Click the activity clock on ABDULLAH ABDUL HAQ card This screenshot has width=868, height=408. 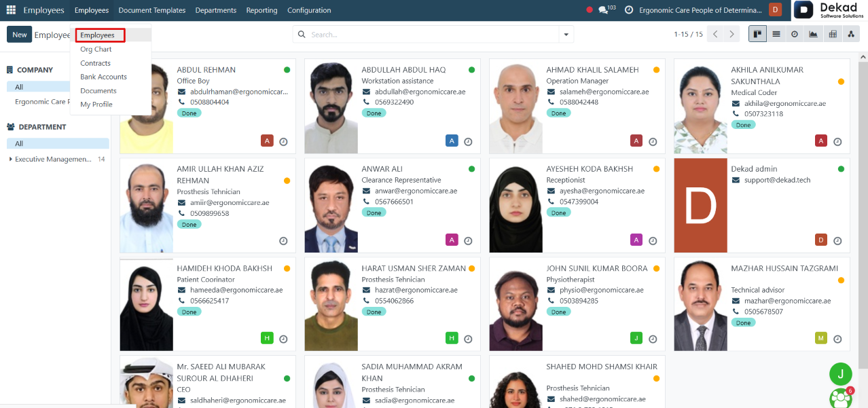(x=468, y=142)
